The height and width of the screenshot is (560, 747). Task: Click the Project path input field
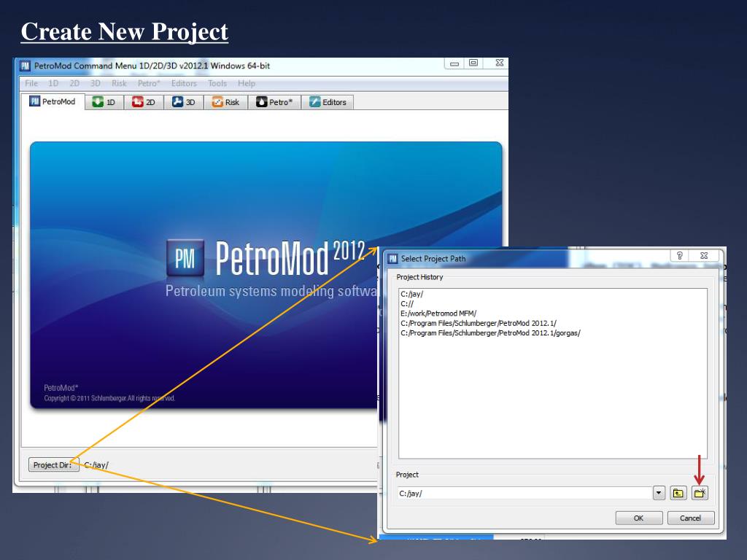(524, 494)
